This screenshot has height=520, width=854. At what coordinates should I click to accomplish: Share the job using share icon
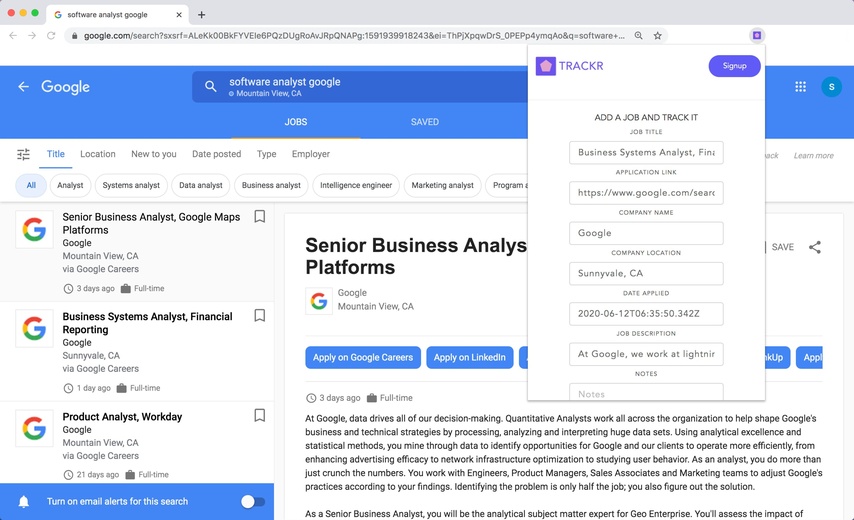tap(815, 247)
